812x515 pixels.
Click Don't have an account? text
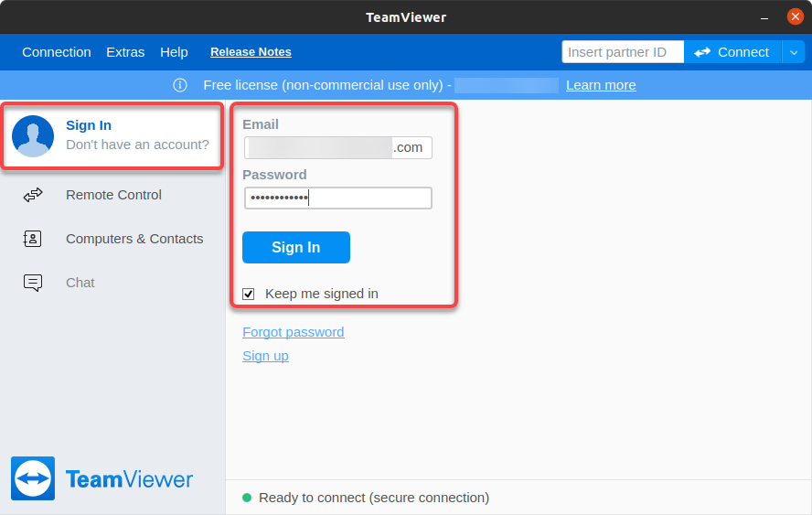point(137,145)
